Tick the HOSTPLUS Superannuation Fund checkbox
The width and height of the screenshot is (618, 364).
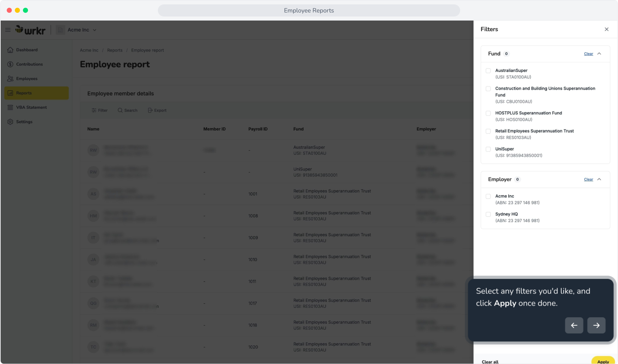pos(488,113)
